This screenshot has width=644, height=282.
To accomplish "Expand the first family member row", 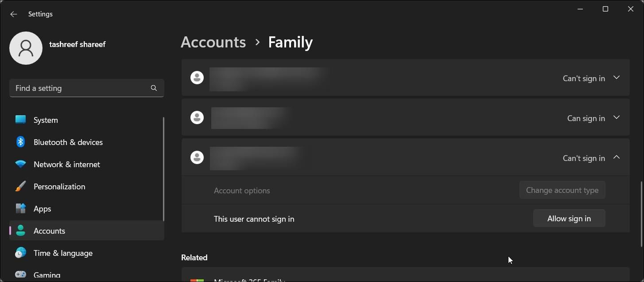I will (x=616, y=78).
